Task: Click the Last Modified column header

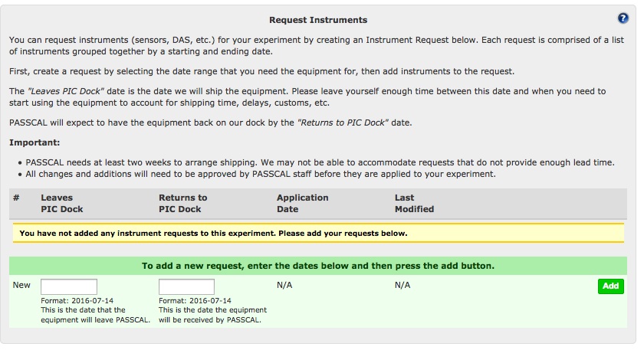Action: click(x=414, y=203)
